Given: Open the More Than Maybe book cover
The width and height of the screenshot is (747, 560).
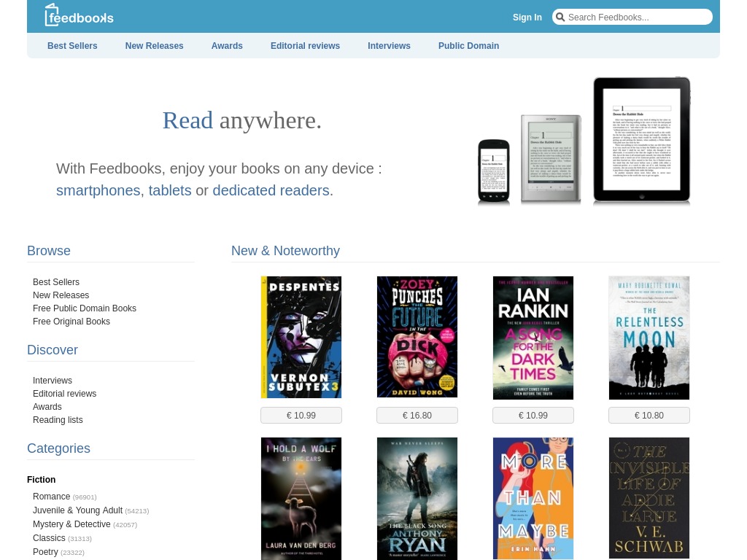Looking at the screenshot, I should pos(533,498).
